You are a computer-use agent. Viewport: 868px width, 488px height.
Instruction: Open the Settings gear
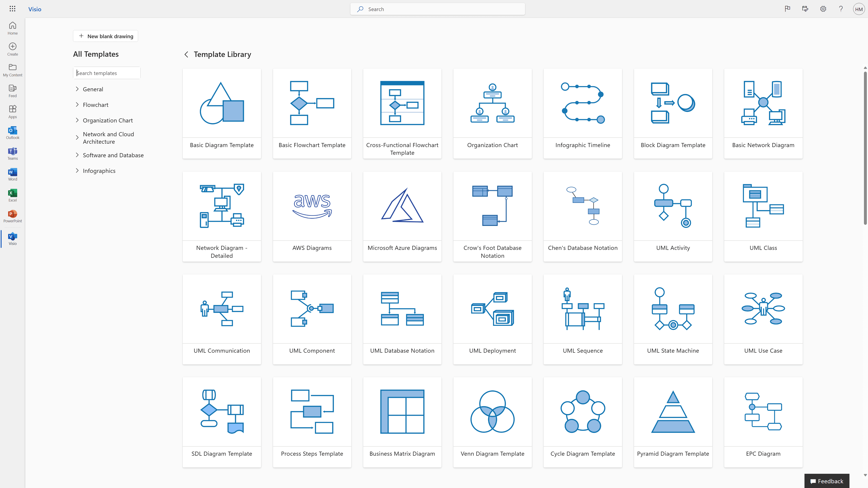coord(823,9)
